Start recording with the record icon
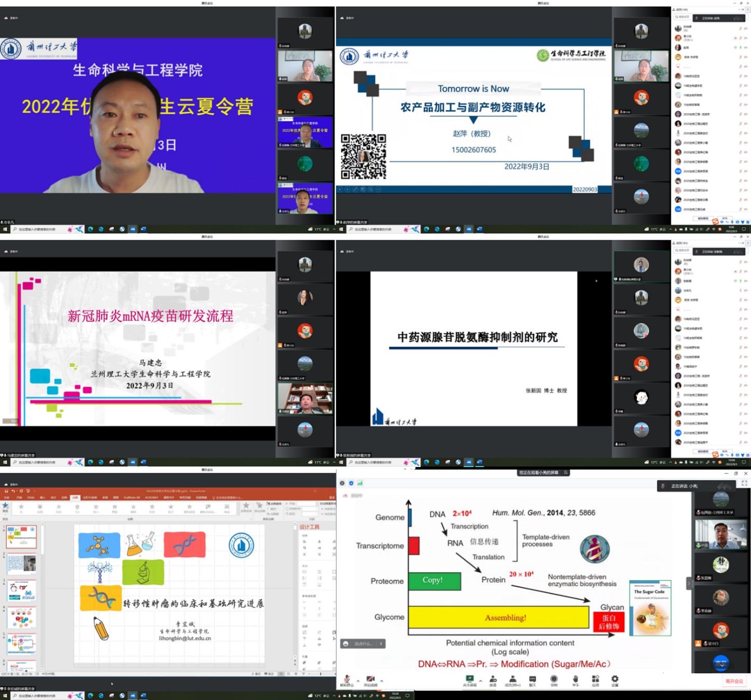 [554, 679]
